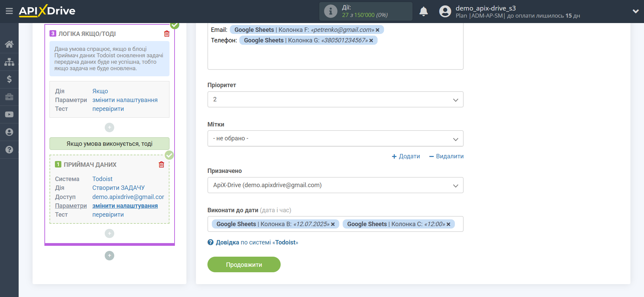This screenshot has height=297, width=644.
Task: Click перевірити in Приймач даних block
Action: coord(108,215)
